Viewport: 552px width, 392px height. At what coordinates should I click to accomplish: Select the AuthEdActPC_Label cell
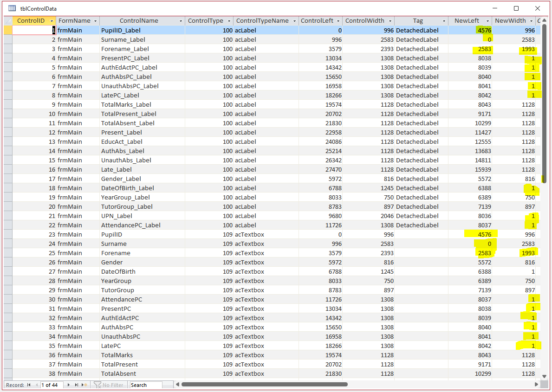[142, 68]
